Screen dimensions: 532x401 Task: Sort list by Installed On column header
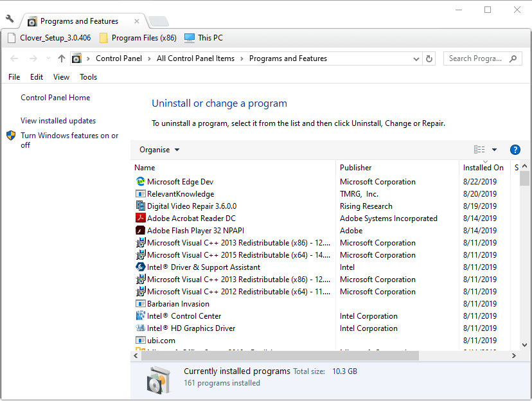(483, 168)
